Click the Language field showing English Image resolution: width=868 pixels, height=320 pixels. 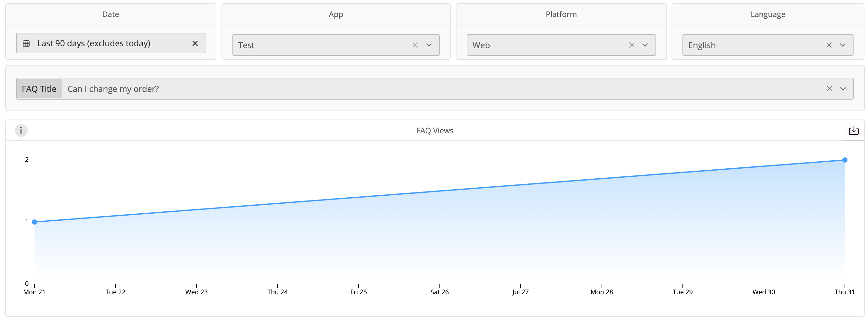click(768, 45)
